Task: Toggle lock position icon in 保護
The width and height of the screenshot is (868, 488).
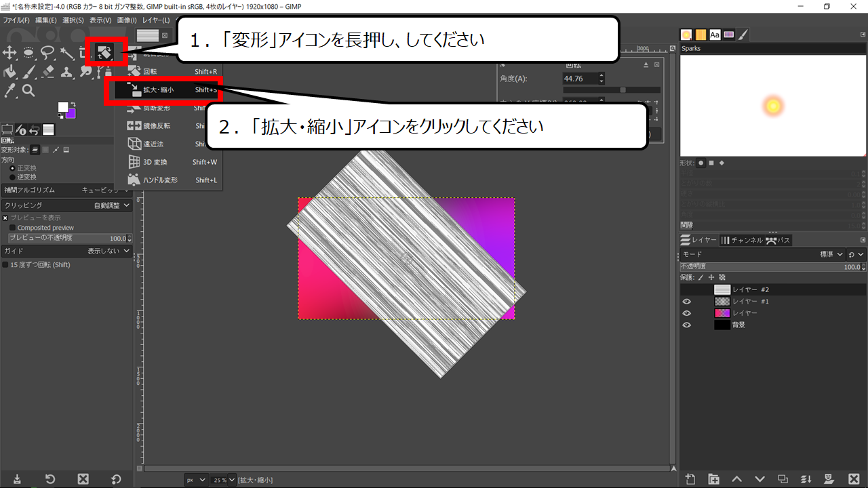Action: (x=711, y=277)
